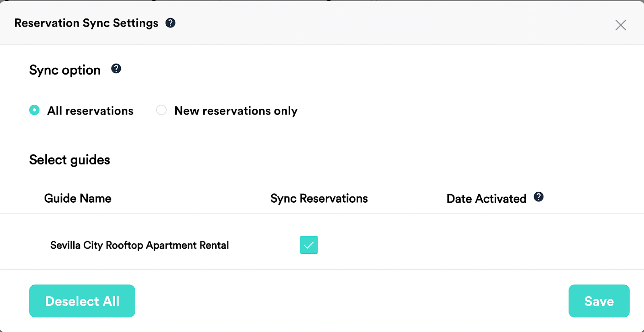
Task: Save the reservation sync settings
Action: pos(599,301)
